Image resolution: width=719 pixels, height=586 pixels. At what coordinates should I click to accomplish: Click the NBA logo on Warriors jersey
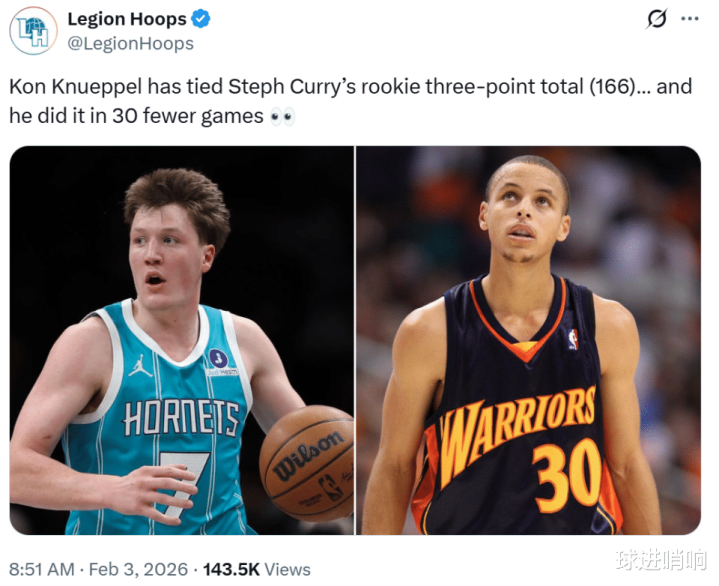tap(573, 339)
